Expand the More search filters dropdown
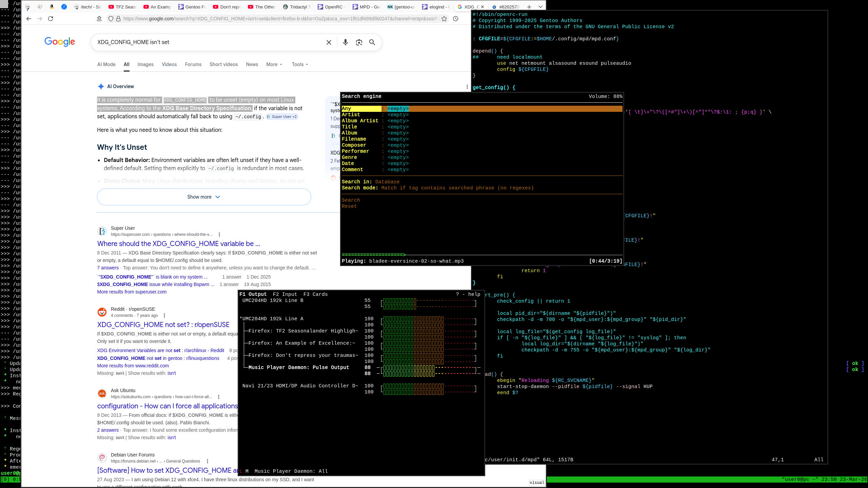868x488 pixels. pyautogui.click(x=274, y=64)
